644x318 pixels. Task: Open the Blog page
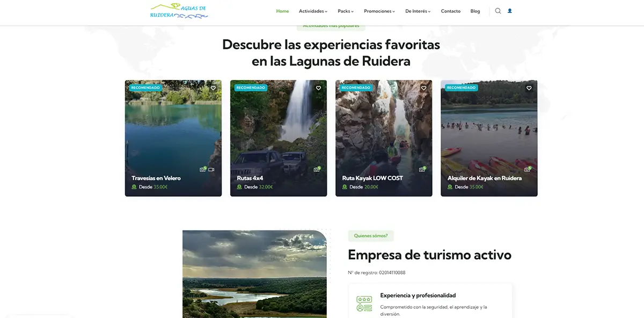(475, 11)
